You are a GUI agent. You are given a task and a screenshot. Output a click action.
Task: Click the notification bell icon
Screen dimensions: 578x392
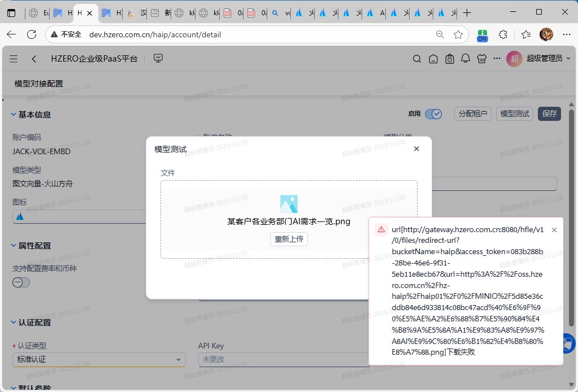tap(466, 59)
